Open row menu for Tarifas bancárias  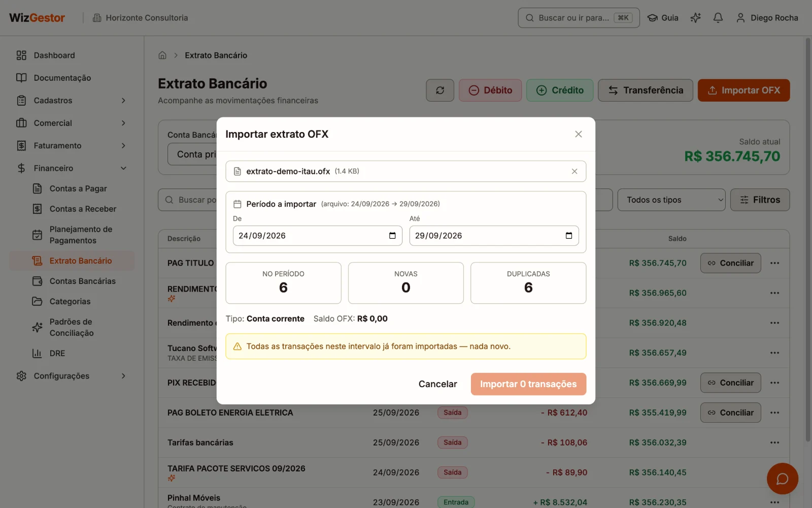pyautogui.click(x=774, y=442)
